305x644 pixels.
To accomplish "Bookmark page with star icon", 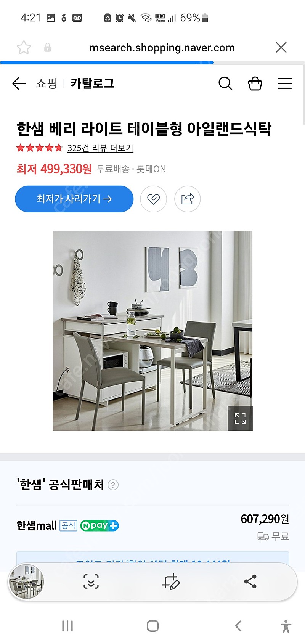I will [x=24, y=48].
